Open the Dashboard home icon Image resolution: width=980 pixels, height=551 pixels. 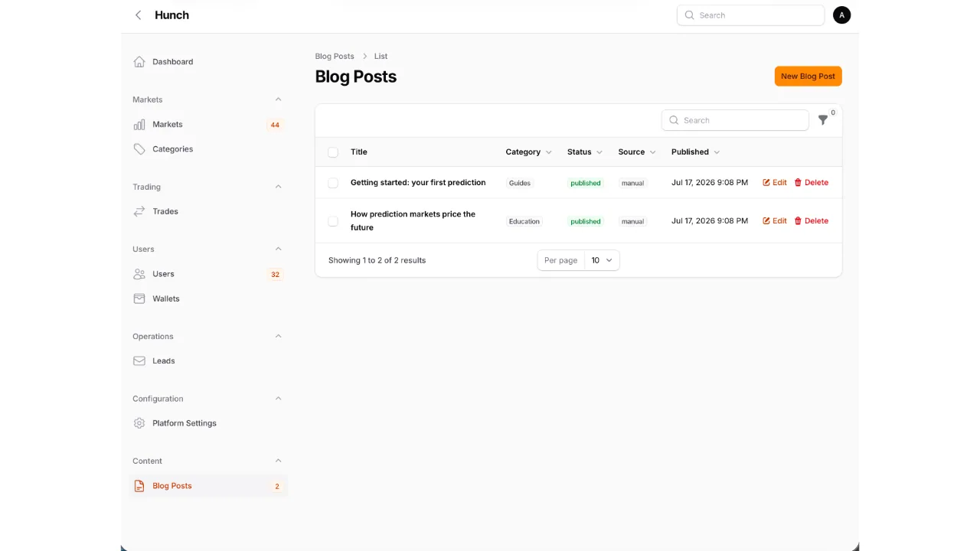point(139,62)
